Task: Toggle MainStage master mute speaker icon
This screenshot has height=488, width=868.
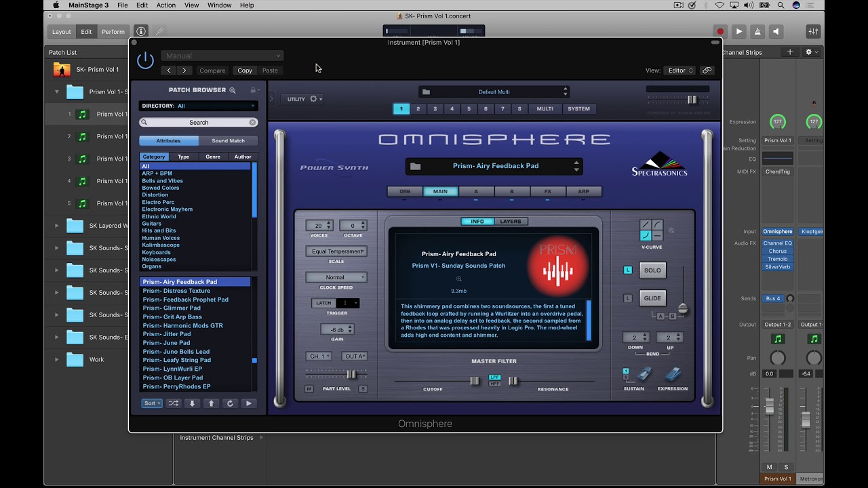Action: [x=776, y=31]
